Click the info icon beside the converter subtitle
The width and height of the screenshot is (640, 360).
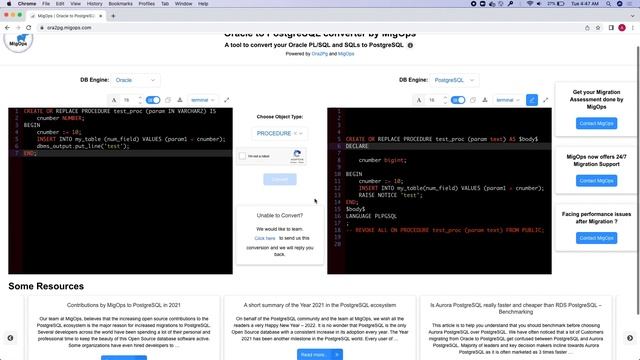click(410, 45)
